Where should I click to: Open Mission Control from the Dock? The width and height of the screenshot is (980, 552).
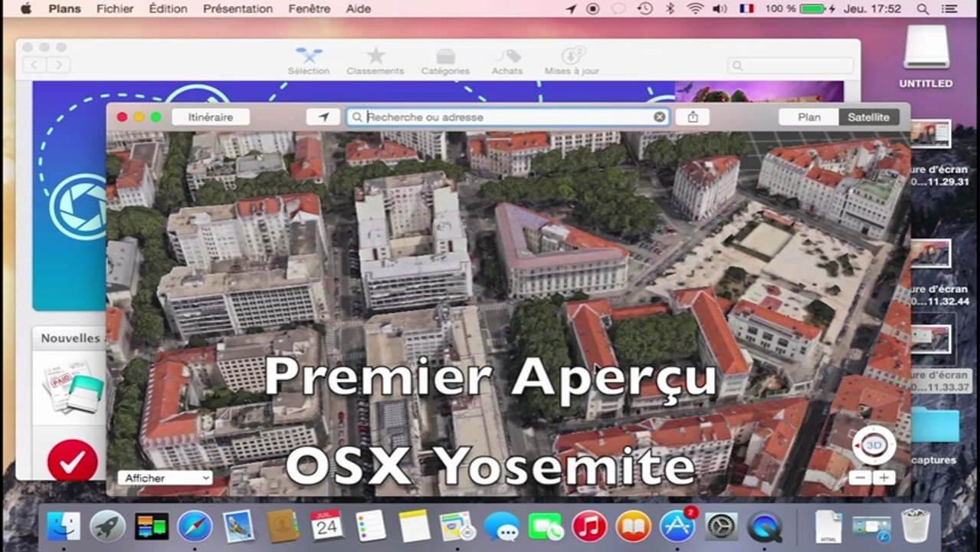151,526
